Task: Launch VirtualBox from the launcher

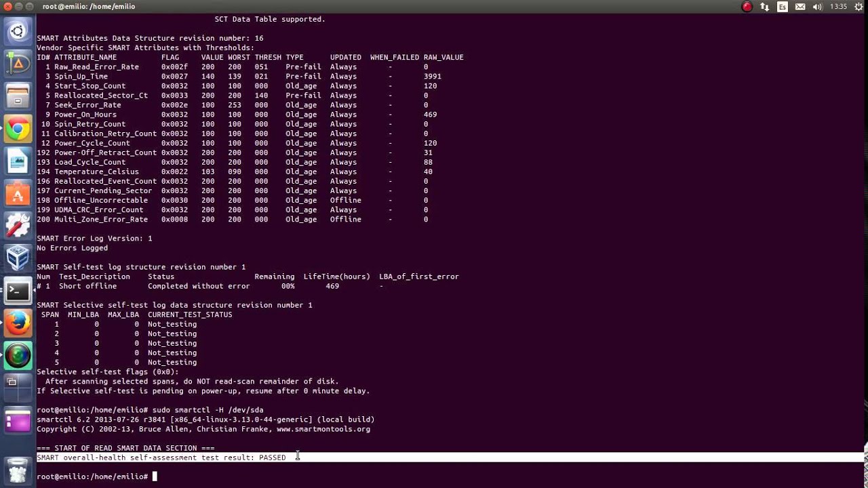Action: 18,258
